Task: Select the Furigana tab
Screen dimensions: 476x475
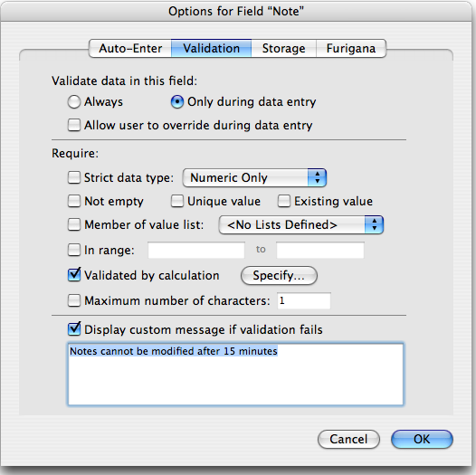Action: [351, 48]
